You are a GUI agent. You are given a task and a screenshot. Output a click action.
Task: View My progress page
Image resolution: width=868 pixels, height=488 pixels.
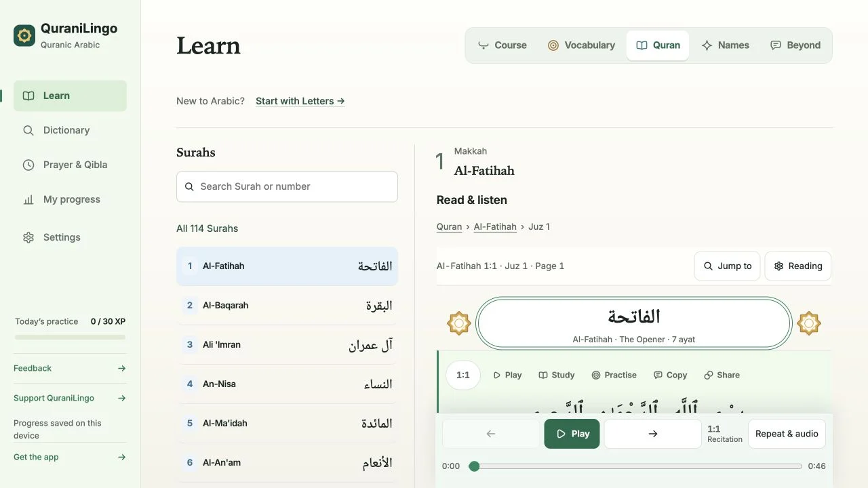click(x=70, y=199)
